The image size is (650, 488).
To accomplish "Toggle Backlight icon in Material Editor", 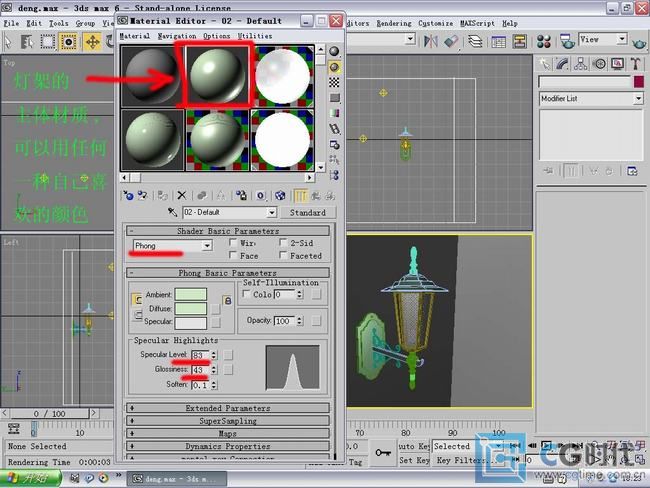I will [x=334, y=67].
